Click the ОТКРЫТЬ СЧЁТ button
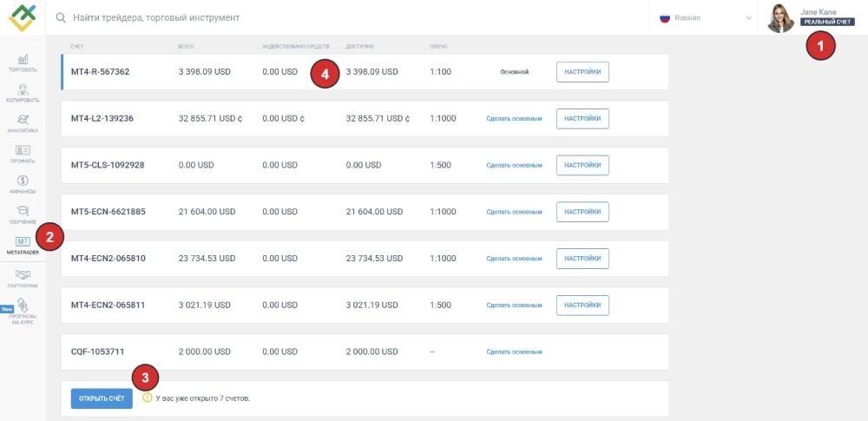Image resolution: width=868 pixels, height=421 pixels. 102,398
